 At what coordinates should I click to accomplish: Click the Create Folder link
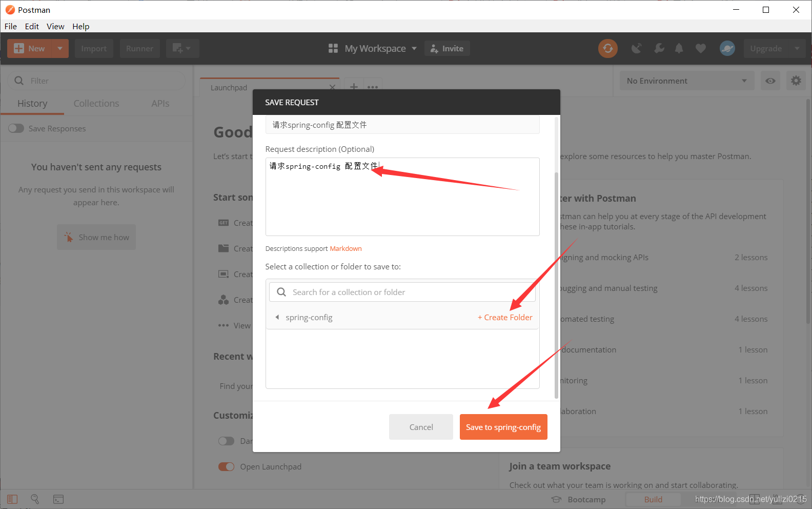(505, 317)
